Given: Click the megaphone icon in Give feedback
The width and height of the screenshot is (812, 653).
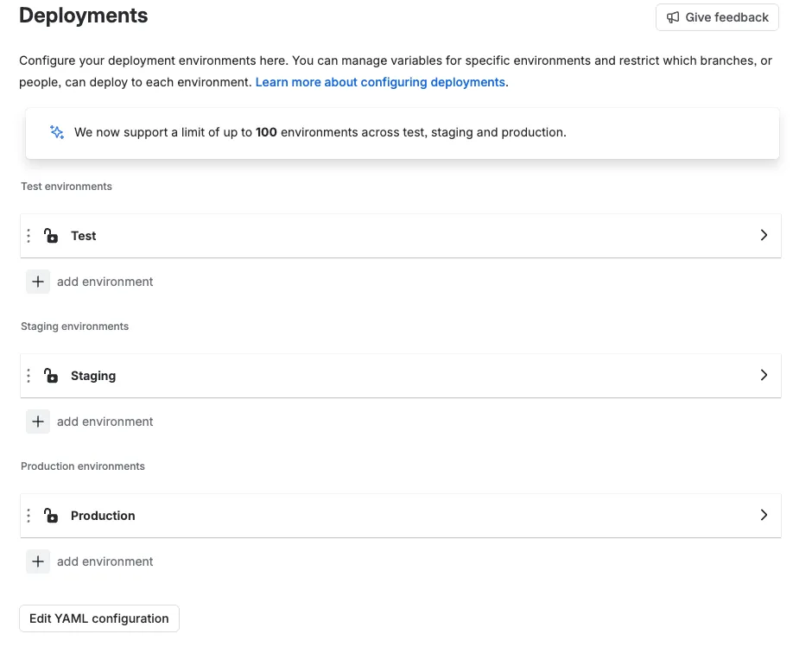Looking at the screenshot, I should pyautogui.click(x=673, y=17).
